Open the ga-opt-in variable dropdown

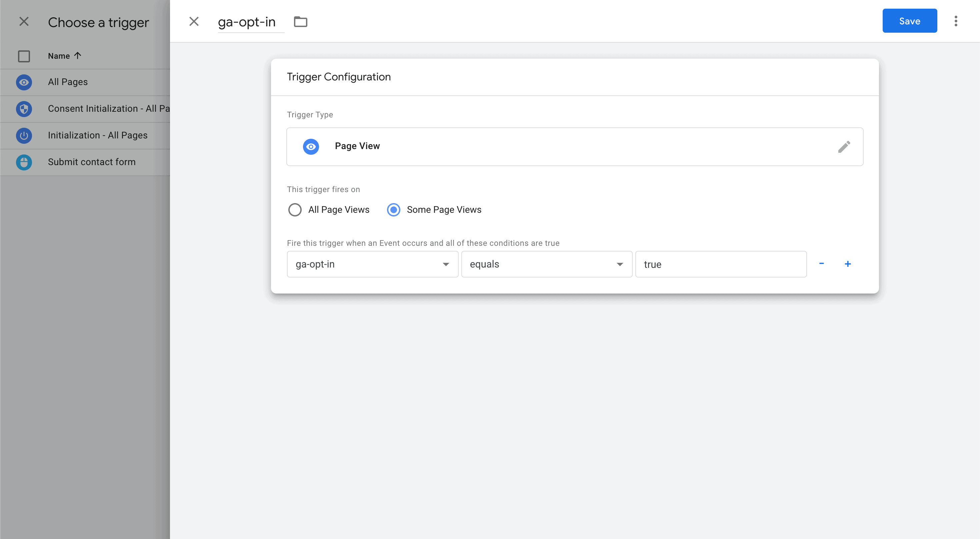point(372,264)
